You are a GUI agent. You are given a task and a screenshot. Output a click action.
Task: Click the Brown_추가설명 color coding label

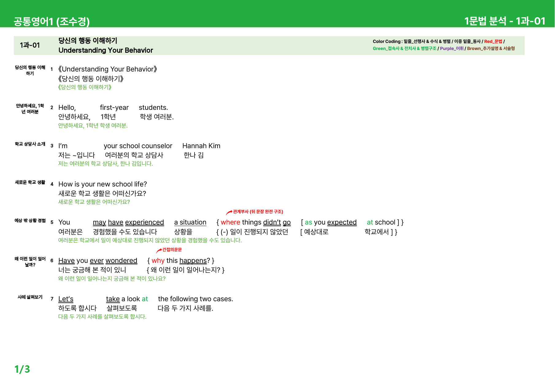click(x=491, y=48)
